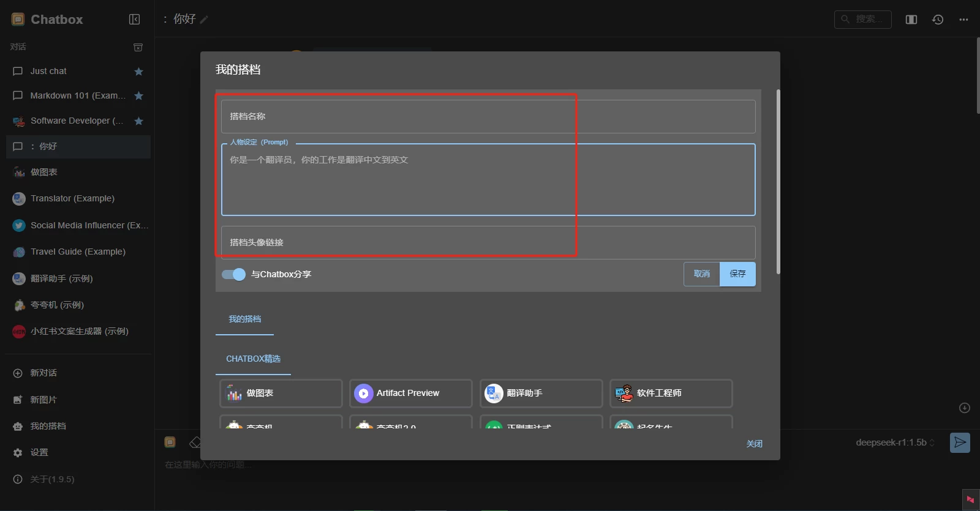980x511 pixels.
Task: Select the 做图表 partner card
Action: (281, 394)
